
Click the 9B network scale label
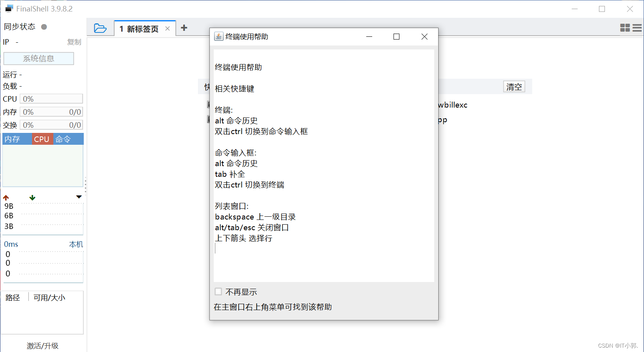tap(9, 206)
